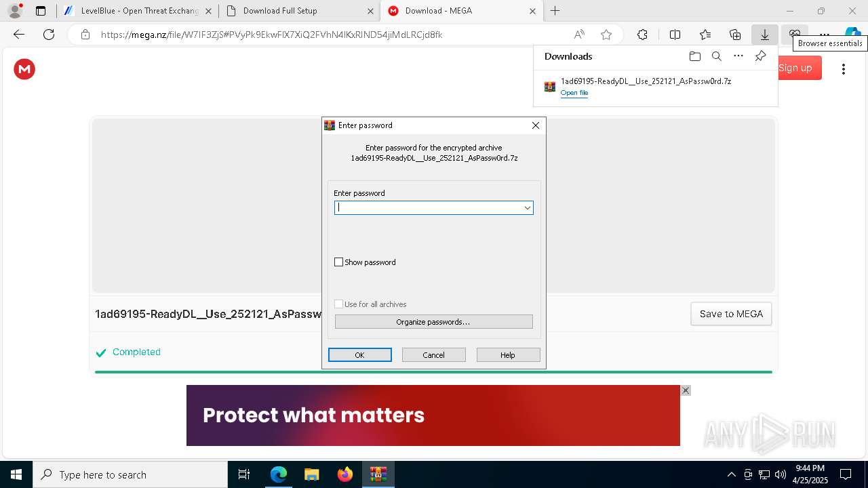
Task: Click Save to MEGA button
Action: pos(731,314)
